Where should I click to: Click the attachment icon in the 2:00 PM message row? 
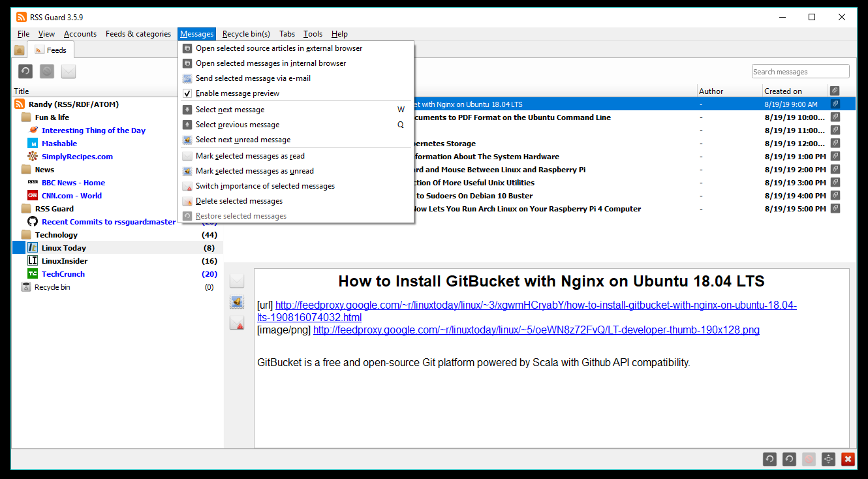(835, 169)
